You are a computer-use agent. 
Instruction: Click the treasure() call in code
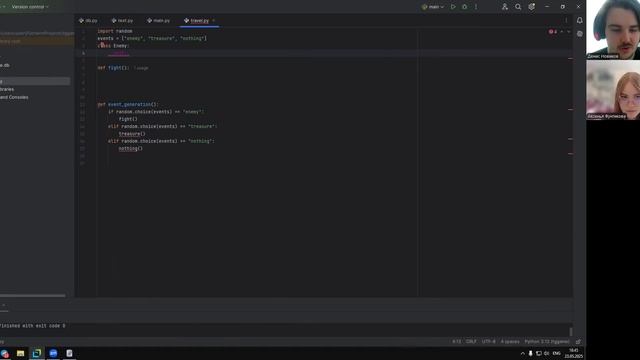coord(132,134)
